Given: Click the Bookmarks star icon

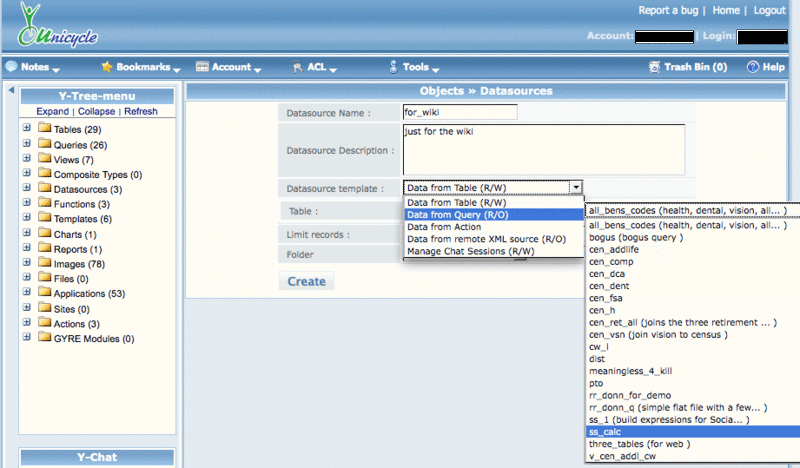Looking at the screenshot, I should [x=107, y=67].
